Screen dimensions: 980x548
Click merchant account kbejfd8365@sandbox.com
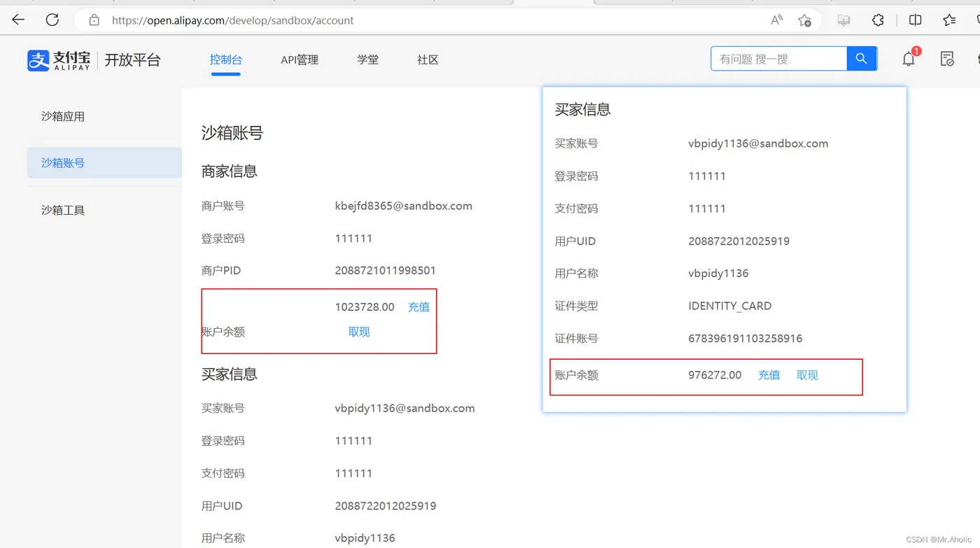[404, 206]
